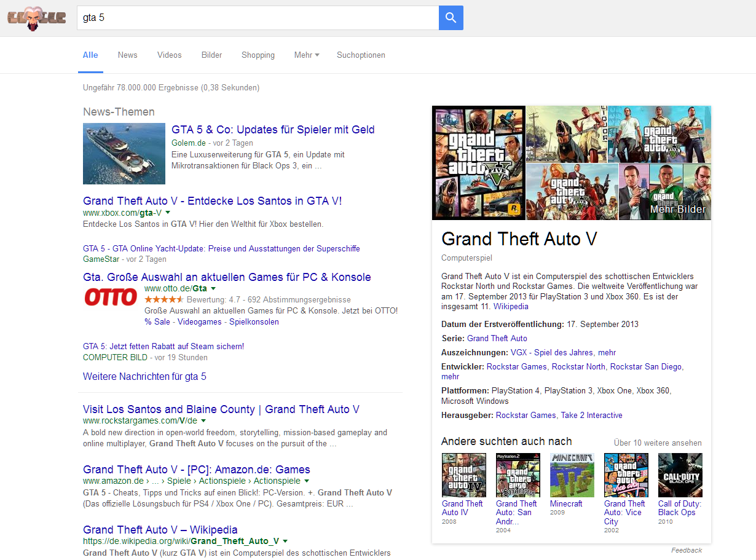Switch to the Shopping tab
Screen dimensions: 756x560
258,55
